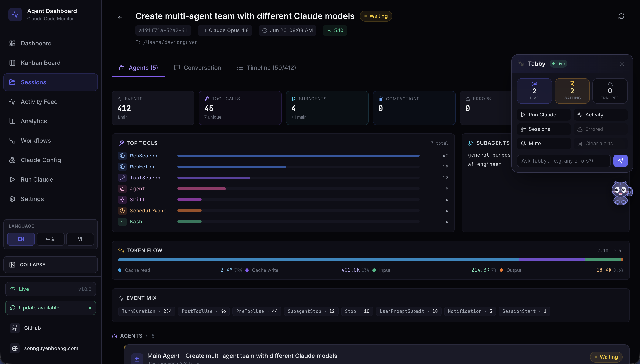
Task: Toggle the Tabby ERRORED filter card
Action: coord(610,91)
